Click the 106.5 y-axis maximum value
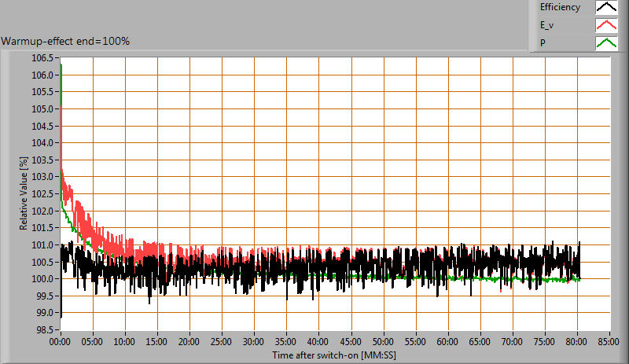 (42, 58)
